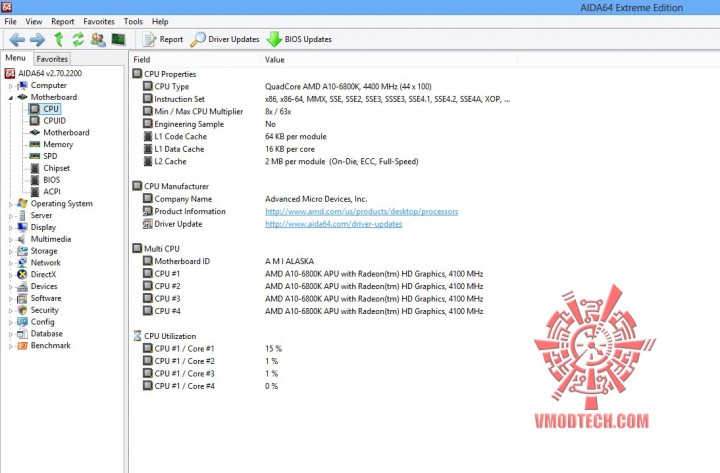Screen dimensions: 720x473
Task: Click the Software icon in tree
Action: point(22,298)
